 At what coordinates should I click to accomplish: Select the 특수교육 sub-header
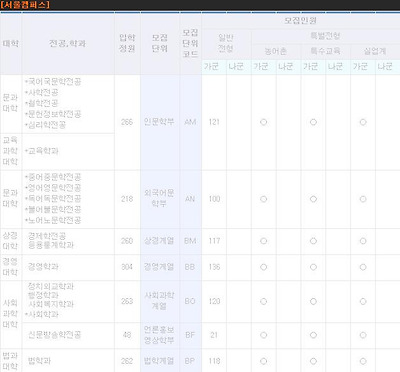pos(325,51)
